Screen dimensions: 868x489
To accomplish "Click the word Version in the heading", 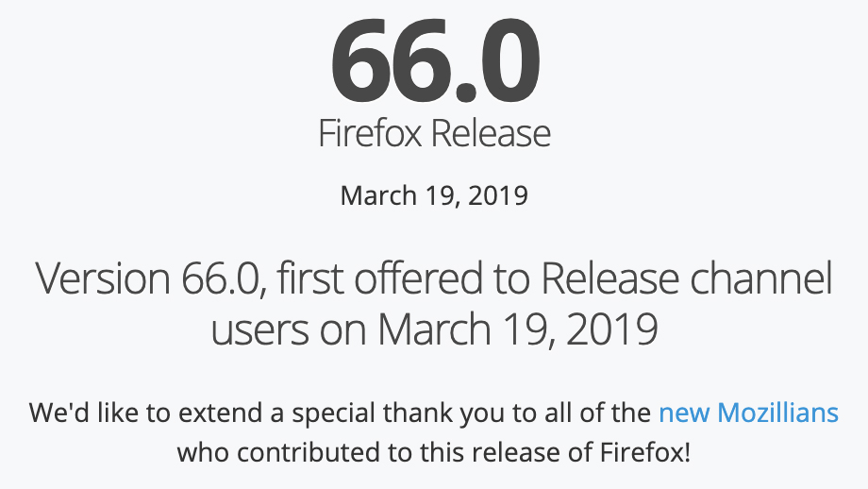I will [x=104, y=278].
